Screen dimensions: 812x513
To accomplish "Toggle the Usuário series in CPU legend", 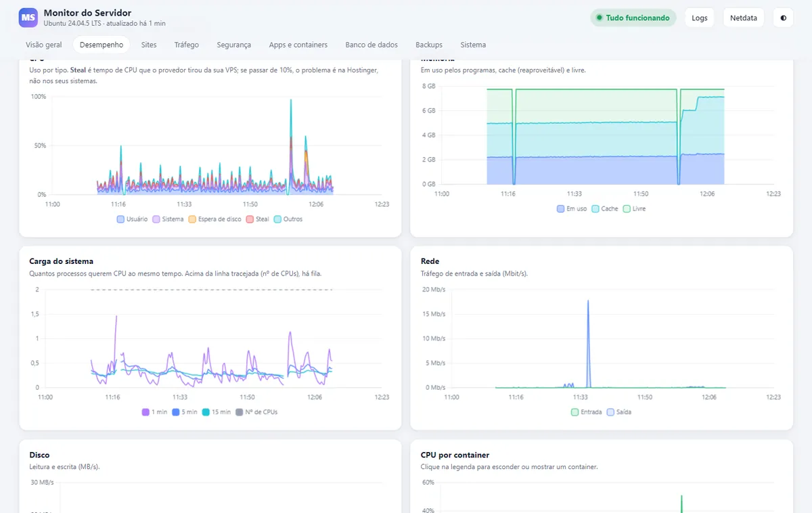I will click(132, 219).
